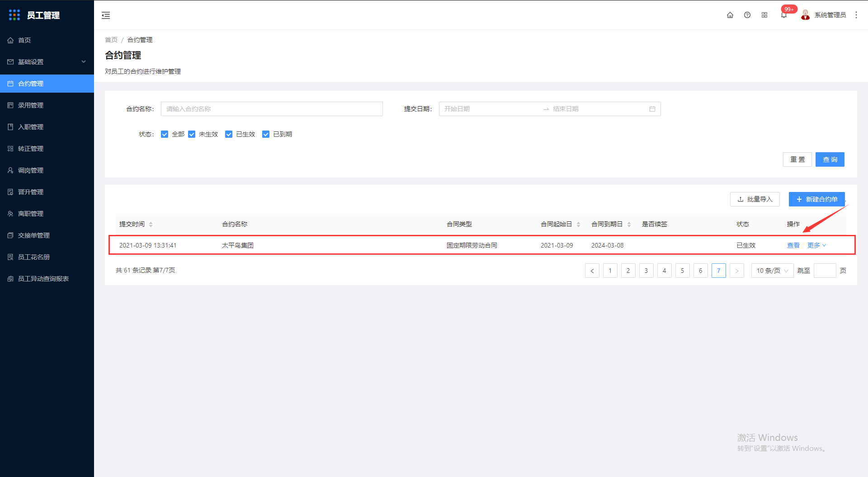Click the 批量导入 button

(x=755, y=199)
